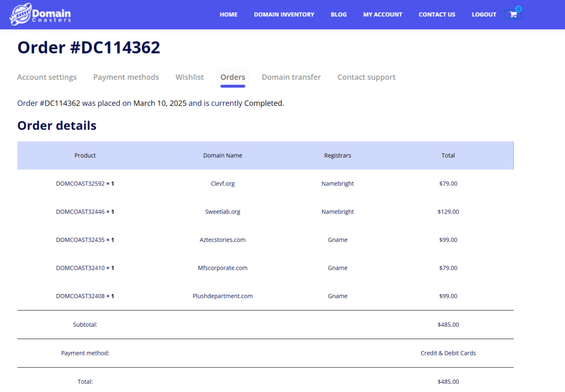This screenshot has height=392, width=565.
Task: Click the Registrars column header
Action: point(338,155)
